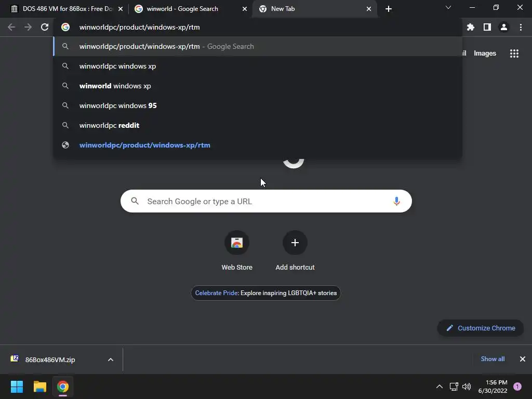This screenshot has width=532, height=399.
Task: Choose suggestion winworldpc reddit
Action: [x=258, y=125]
